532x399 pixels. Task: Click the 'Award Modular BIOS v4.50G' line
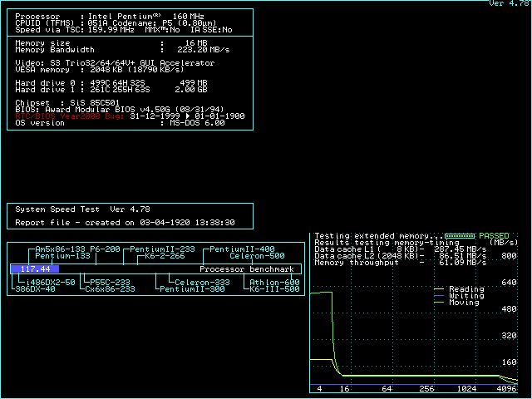120,110
